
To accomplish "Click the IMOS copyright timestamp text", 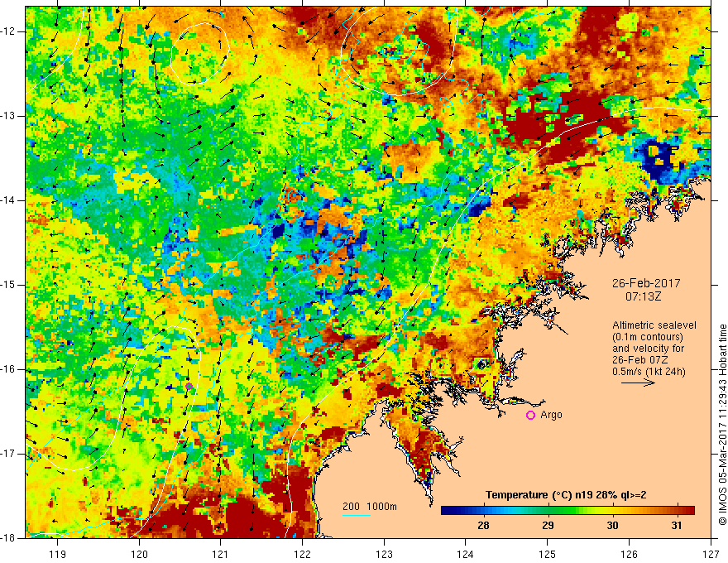I will 722,424.
